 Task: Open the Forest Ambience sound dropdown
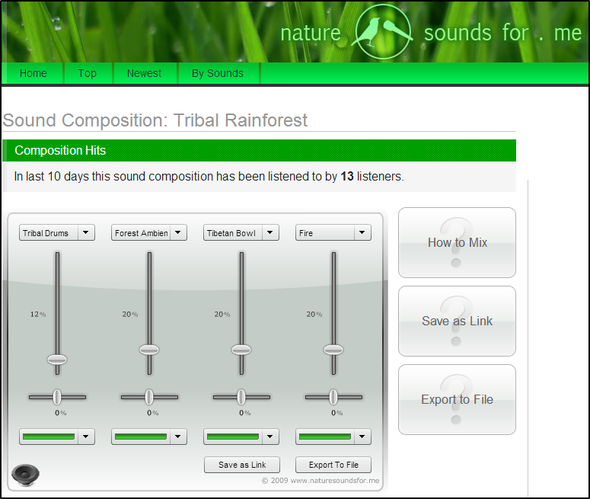click(149, 233)
